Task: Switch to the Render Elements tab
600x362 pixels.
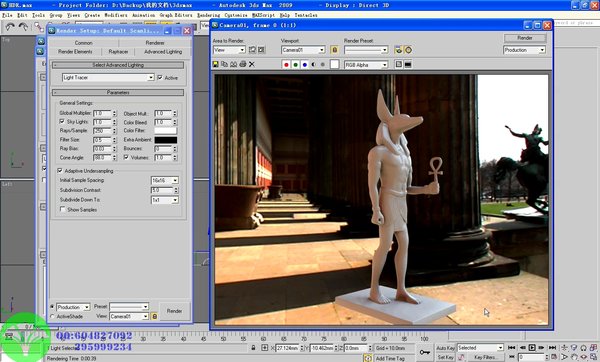Action: (x=75, y=51)
